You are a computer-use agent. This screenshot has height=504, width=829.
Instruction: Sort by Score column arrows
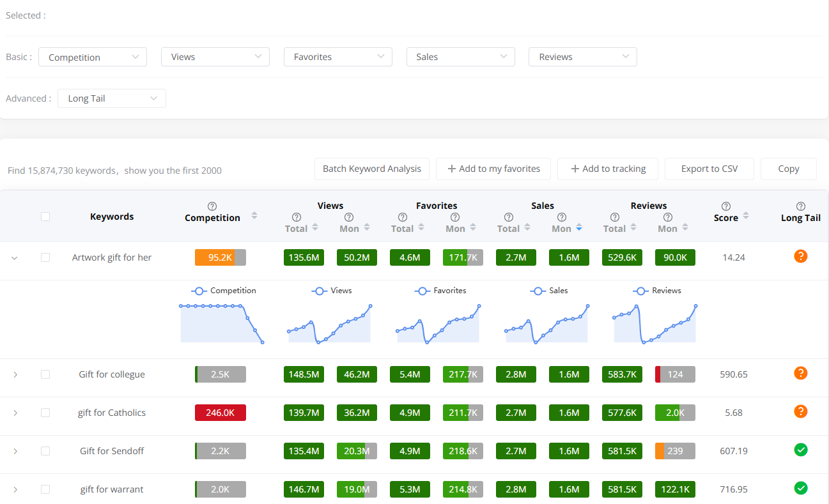tap(746, 216)
